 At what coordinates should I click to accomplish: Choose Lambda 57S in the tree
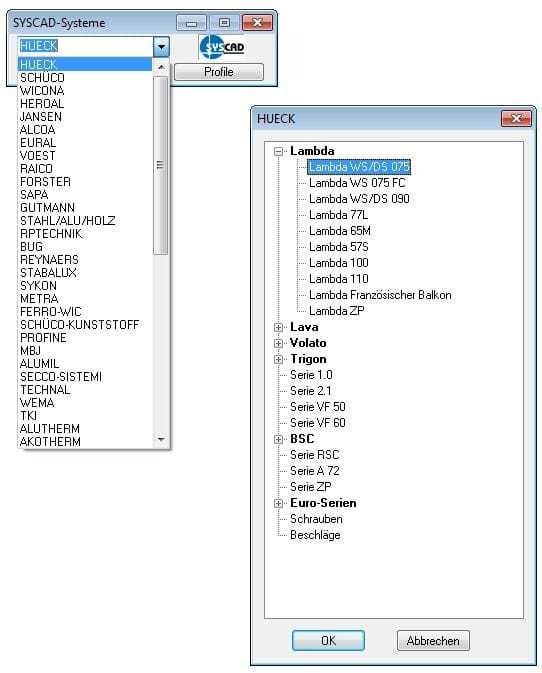pyautogui.click(x=339, y=247)
